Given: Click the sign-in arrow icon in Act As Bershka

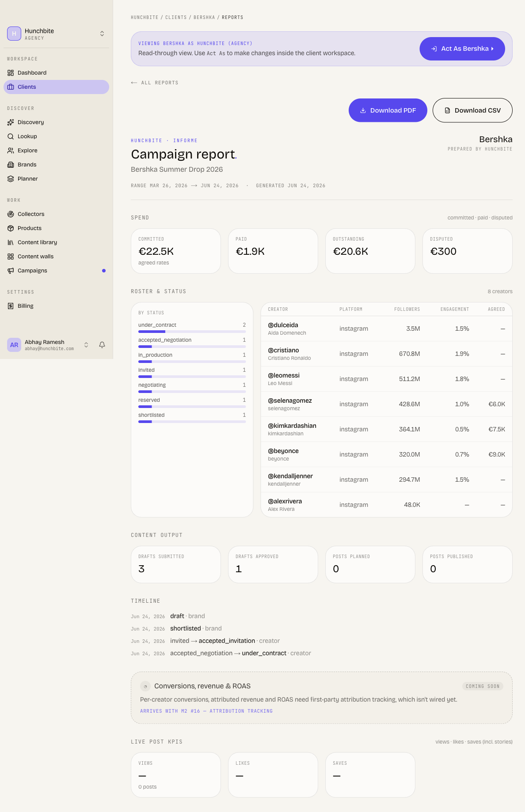Looking at the screenshot, I should coord(434,49).
